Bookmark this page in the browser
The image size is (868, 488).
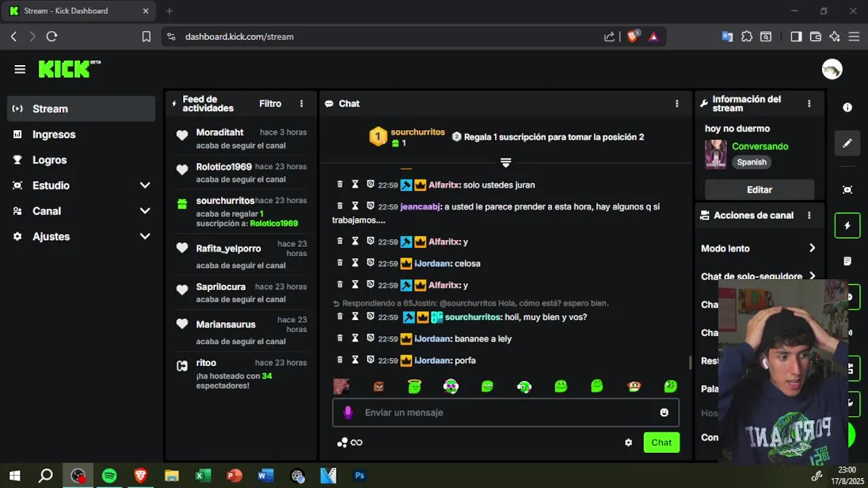(x=146, y=37)
